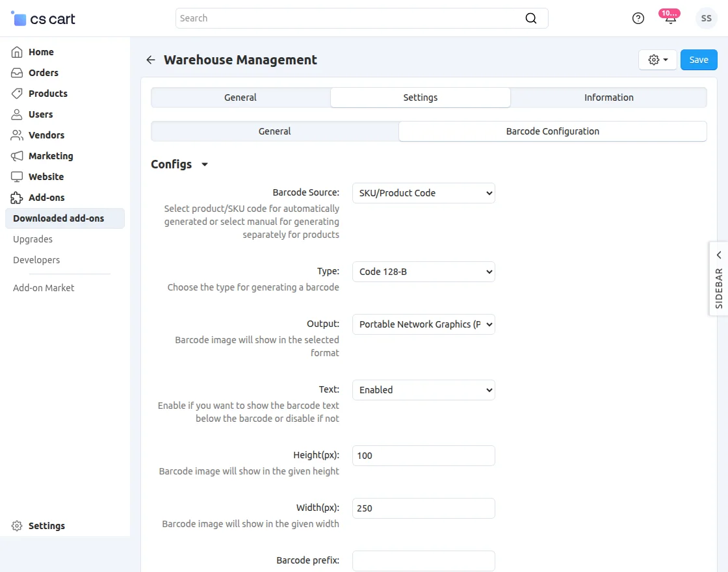Open the SS user profile avatar
This screenshot has height=572, width=728.
pos(706,18)
